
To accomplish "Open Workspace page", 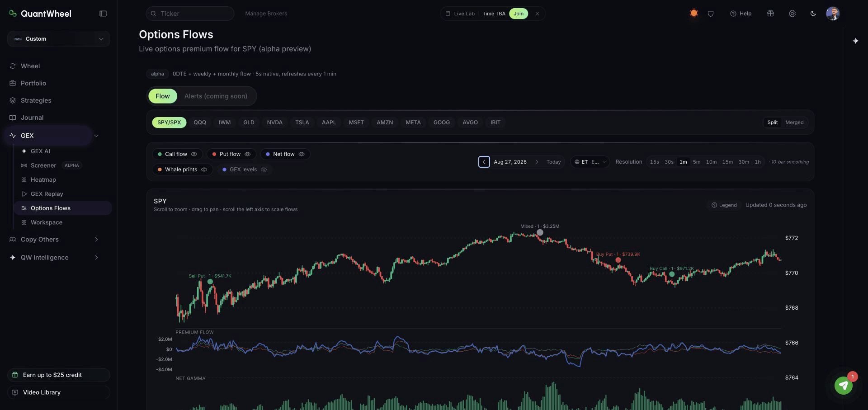I will tap(47, 222).
